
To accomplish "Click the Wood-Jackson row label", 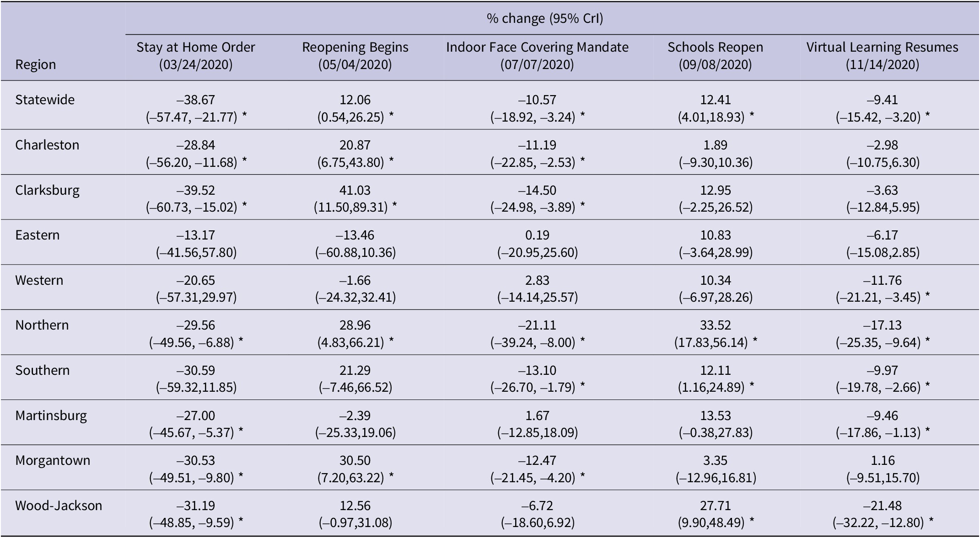I will 59,505.
